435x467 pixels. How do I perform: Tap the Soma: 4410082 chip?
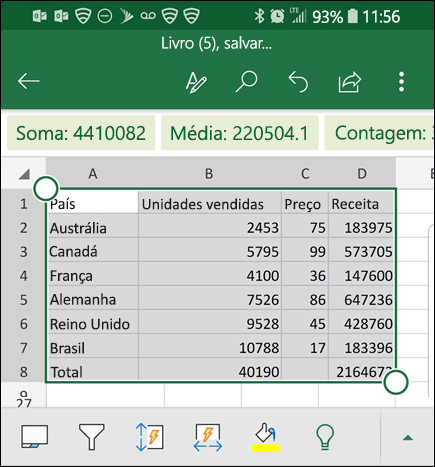click(x=81, y=133)
